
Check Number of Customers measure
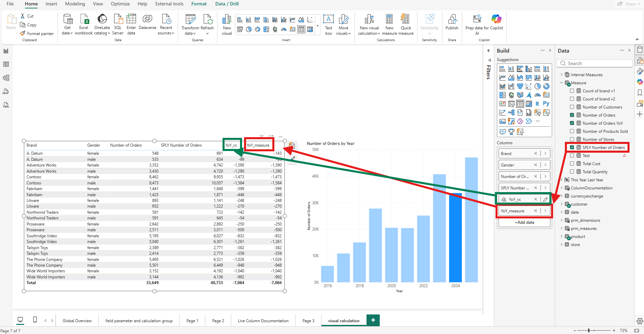[572, 107]
